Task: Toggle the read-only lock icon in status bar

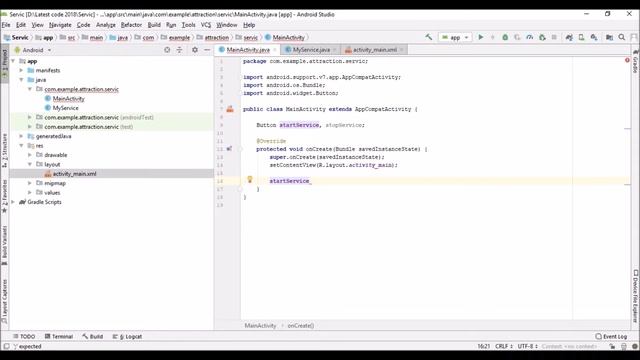Action: coord(612,346)
